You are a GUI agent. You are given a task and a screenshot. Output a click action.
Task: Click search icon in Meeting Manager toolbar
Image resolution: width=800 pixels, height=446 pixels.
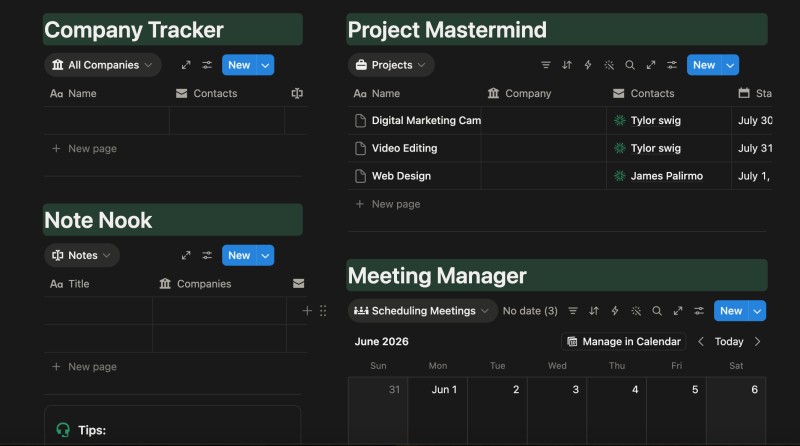coord(657,311)
